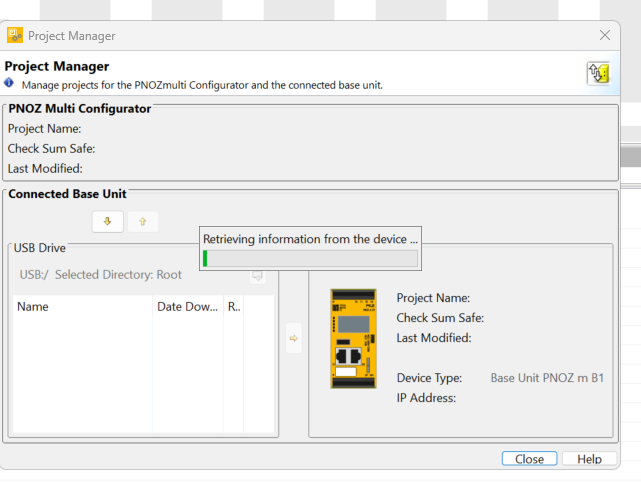Click the 'IP Address:' label
This screenshot has height=482, width=641.
coord(426,398)
